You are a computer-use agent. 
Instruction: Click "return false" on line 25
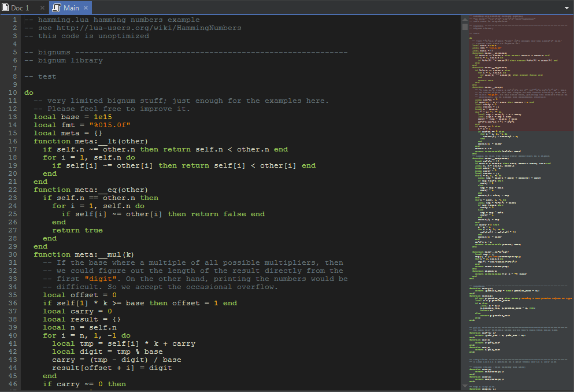(219, 214)
